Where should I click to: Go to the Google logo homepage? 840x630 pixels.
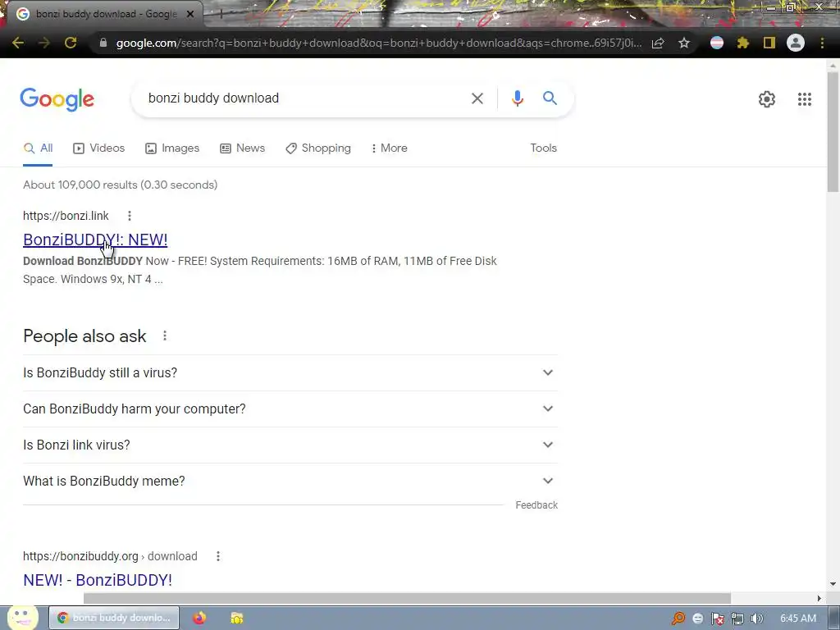point(57,99)
